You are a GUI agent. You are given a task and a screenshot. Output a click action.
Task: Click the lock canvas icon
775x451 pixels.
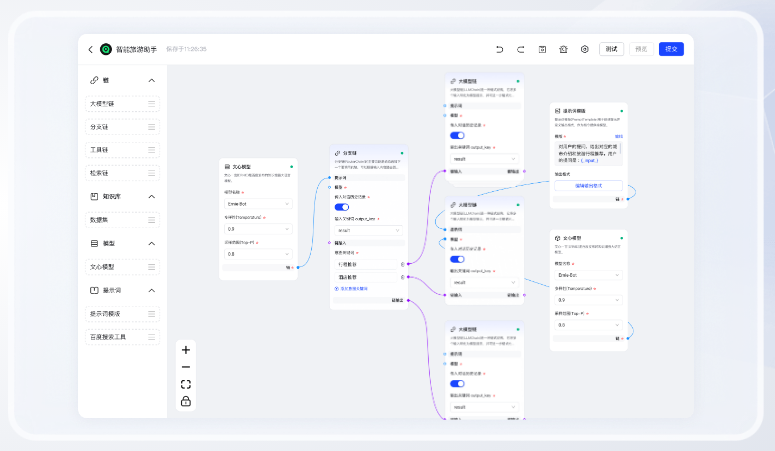pos(186,401)
